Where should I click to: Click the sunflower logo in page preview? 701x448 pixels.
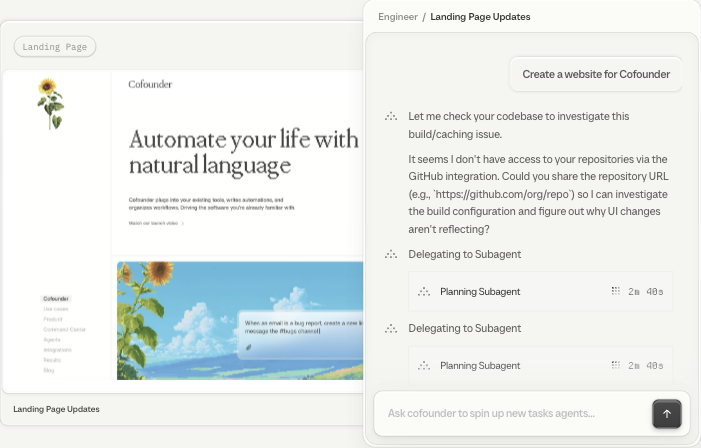click(x=51, y=104)
